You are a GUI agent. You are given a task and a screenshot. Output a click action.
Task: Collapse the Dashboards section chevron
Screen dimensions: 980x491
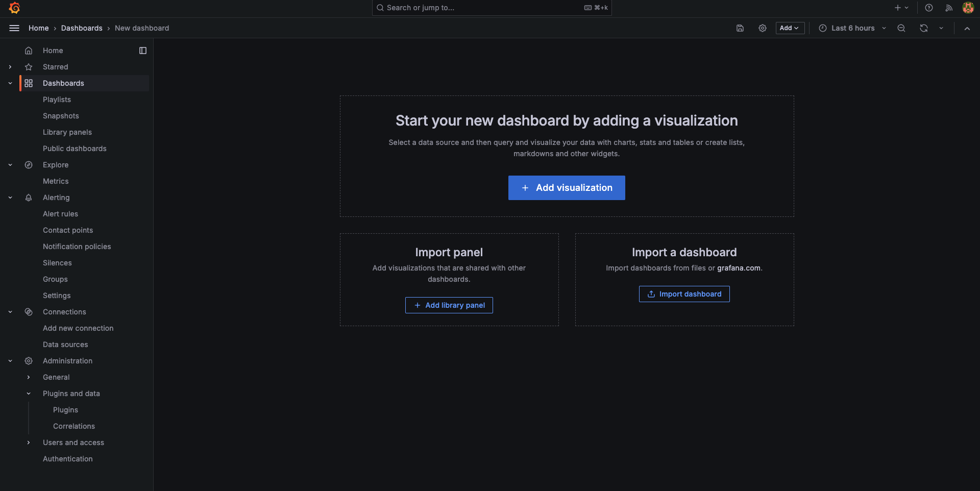pyautogui.click(x=10, y=83)
